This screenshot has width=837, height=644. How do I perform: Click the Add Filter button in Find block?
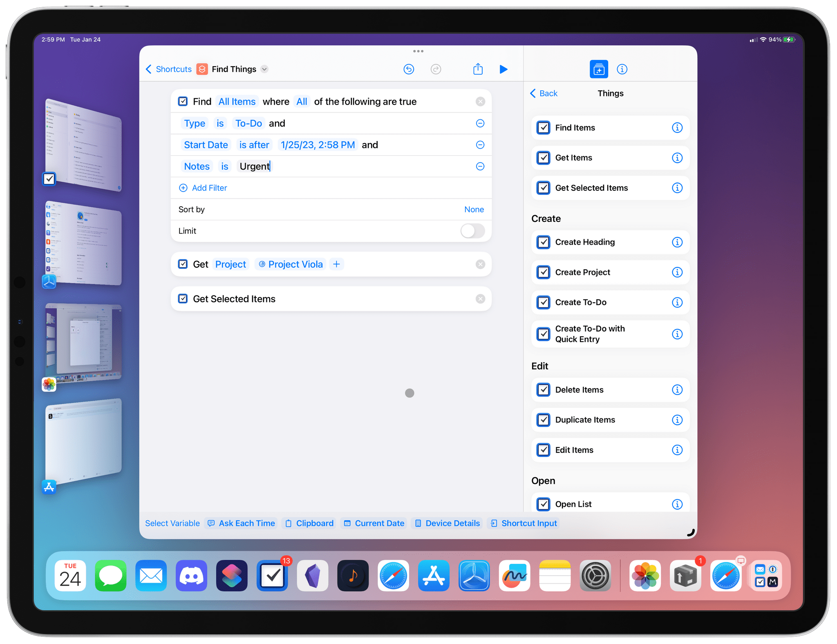205,188
